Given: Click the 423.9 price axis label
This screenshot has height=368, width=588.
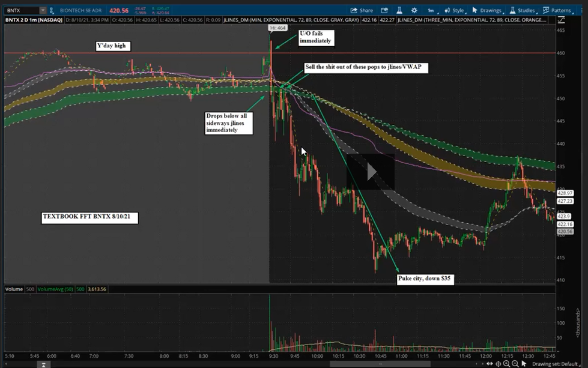Looking at the screenshot, I should click(x=563, y=216).
